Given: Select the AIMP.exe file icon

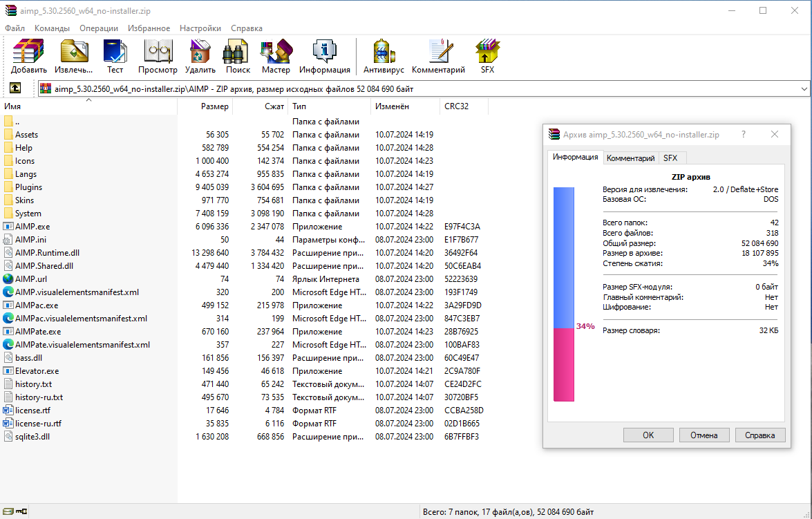Looking at the screenshot, I should tap(8, 227).
